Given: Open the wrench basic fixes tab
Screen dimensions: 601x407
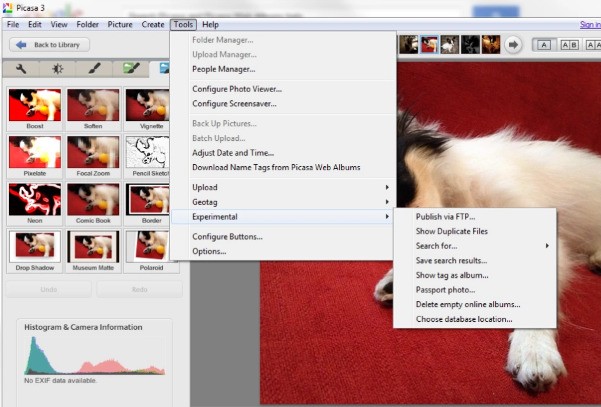Looking at the screenshot, I should (21, 69).
